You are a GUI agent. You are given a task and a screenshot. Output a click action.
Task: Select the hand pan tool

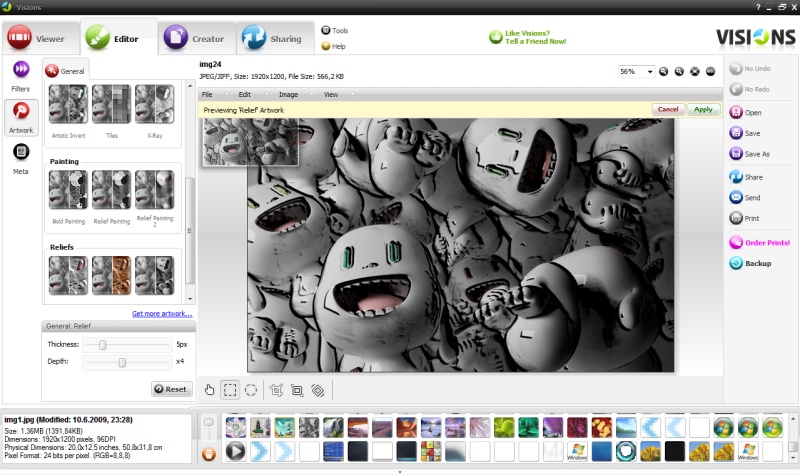pyautogui.click(x=209, y=390)
